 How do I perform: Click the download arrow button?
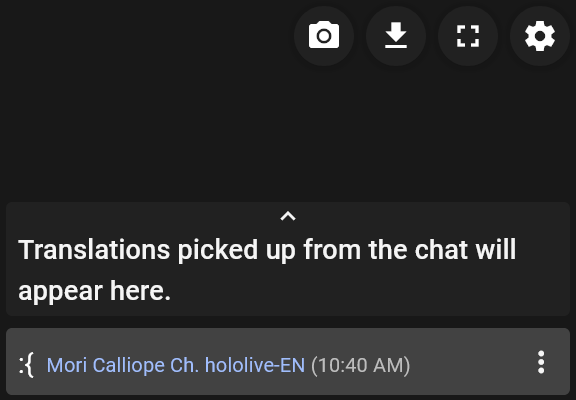pyautogui.click(x=396, y=36)
